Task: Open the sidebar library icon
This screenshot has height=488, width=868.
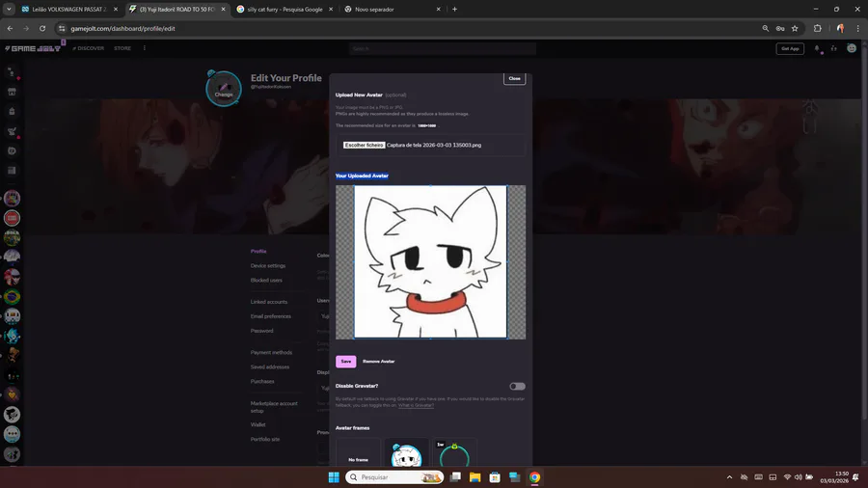Action: coord(12,171)
